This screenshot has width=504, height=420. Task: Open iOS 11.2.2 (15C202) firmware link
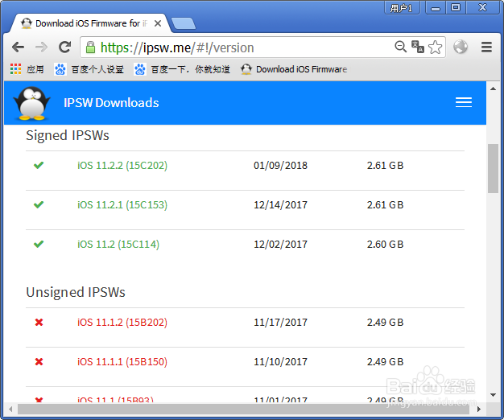(122, 166)
